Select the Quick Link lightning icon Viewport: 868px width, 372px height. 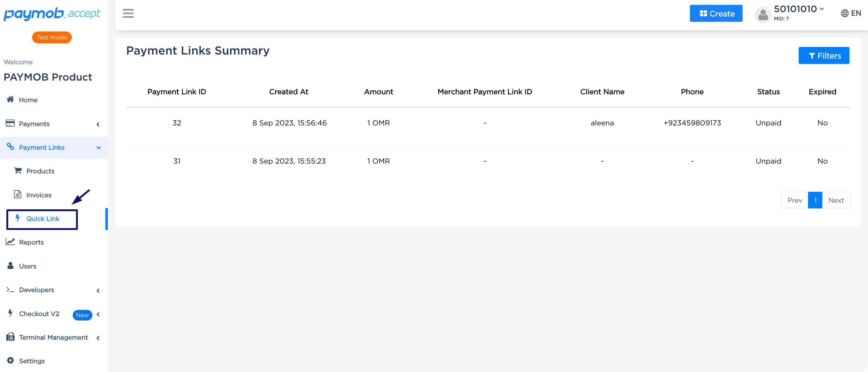click(x=18, y=218)
